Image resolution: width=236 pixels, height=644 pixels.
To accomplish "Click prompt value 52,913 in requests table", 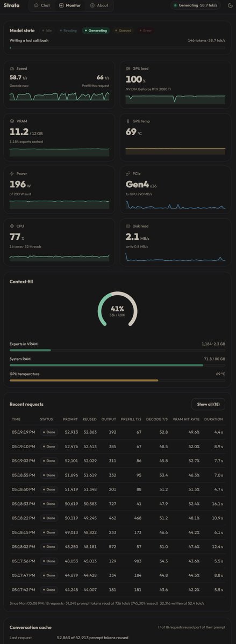I will click(x=70, y=431).
